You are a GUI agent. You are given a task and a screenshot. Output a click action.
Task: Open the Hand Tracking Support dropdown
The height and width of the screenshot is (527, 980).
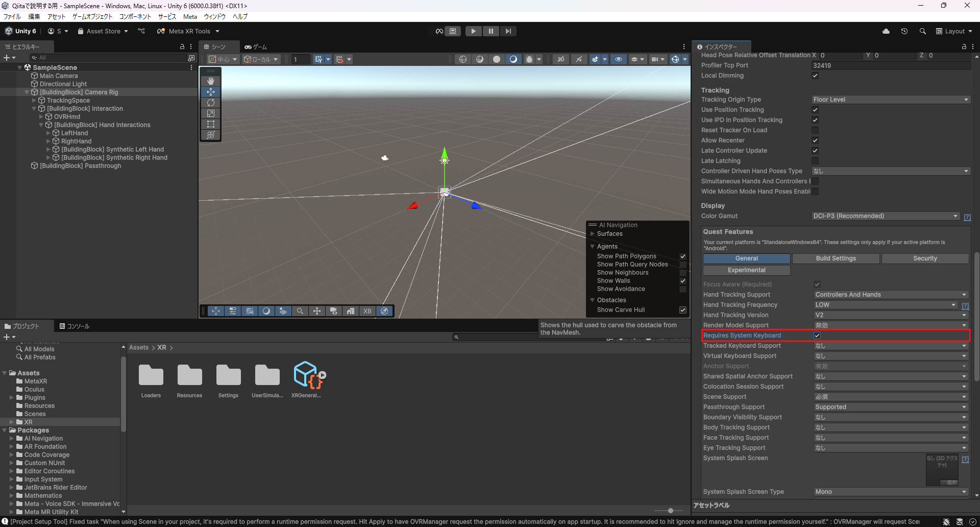[891, 295]
